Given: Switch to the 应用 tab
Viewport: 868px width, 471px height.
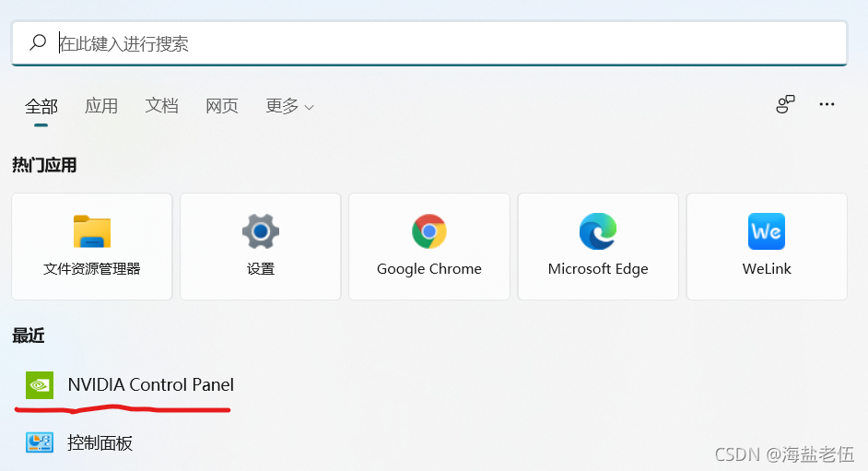Looking at the screenshot, I should [101, 106].
